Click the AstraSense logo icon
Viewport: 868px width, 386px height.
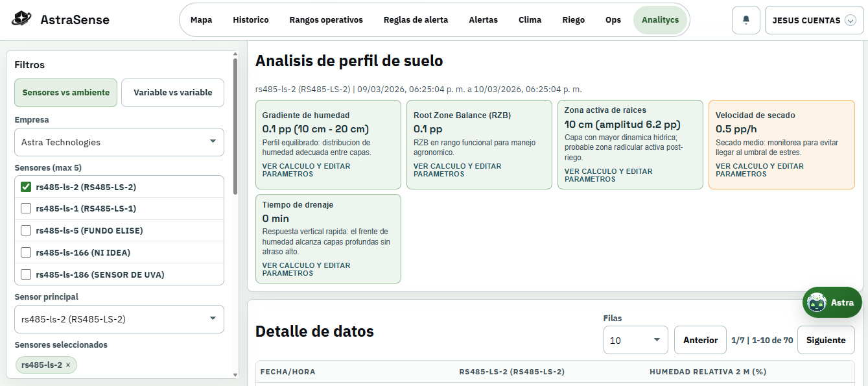[21, 19]
